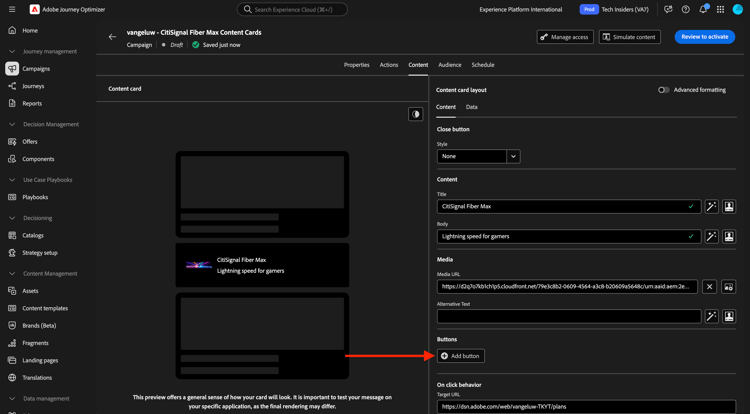Viewport: 750px width, 414px height.
Task: Open Landing pages in sidebar
Action: tap(40, 360)
